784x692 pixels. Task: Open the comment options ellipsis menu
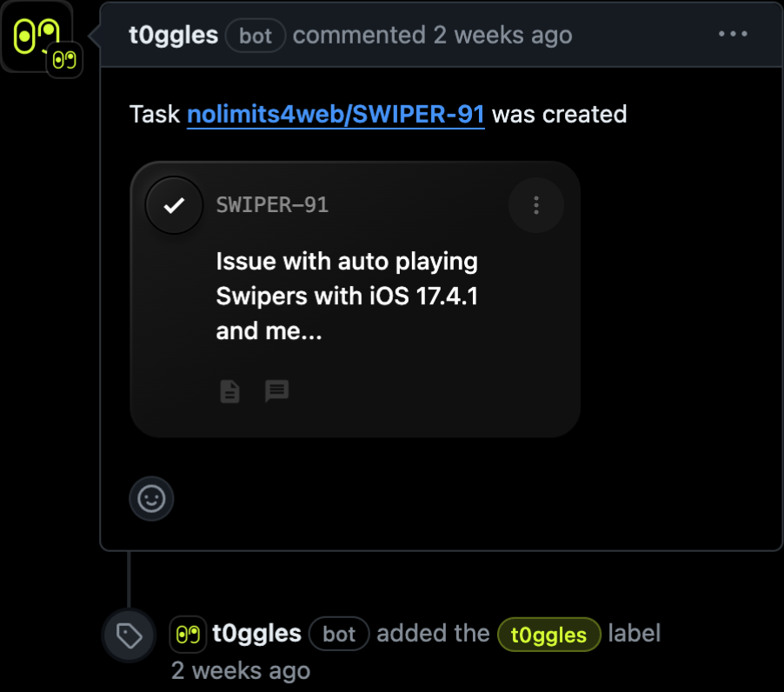(x=733, y=35)
